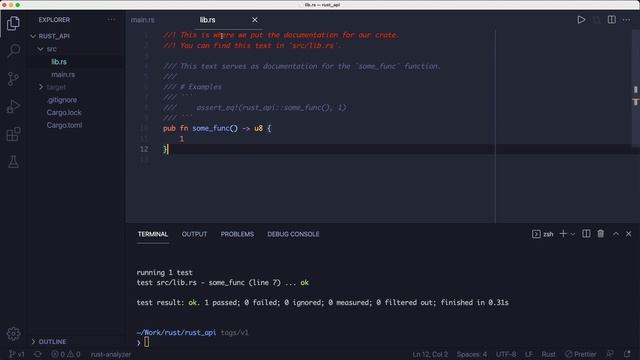This screenshot has height=360, width=640.
Task: Open notifications bell in status bar
Action: [x=627, y=354]
